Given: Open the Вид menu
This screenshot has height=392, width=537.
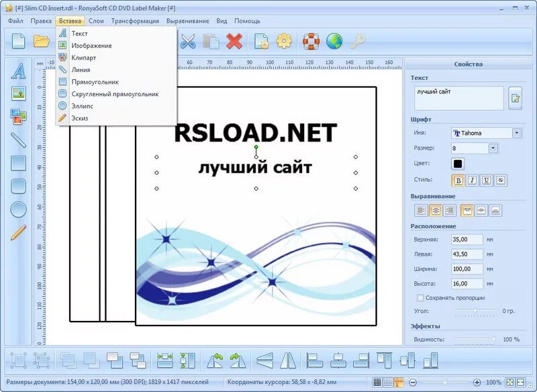Looking at the screenshot, I should point(222,21).
